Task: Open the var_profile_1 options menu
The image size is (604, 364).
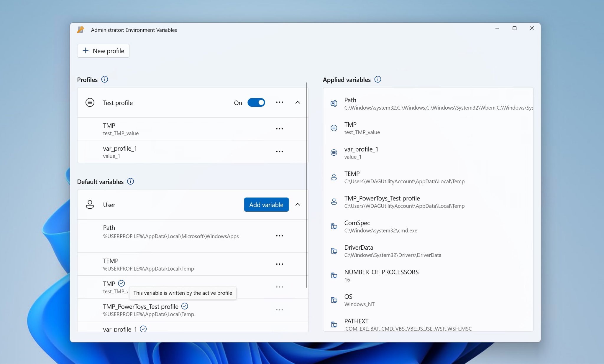Action: pos(280,152)
